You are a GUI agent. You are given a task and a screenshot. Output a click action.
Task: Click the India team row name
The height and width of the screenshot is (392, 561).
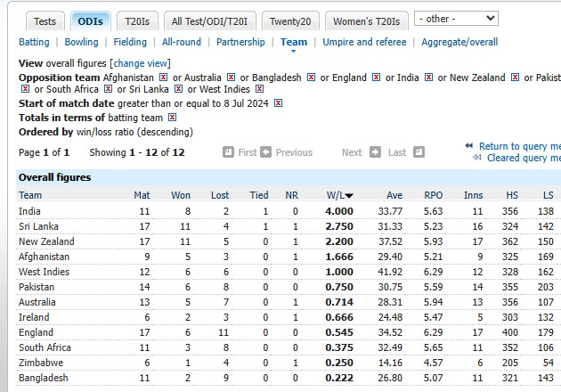29,211
